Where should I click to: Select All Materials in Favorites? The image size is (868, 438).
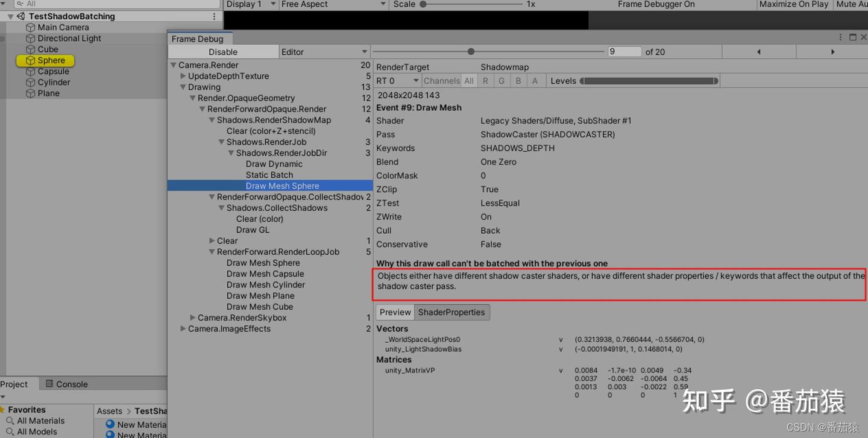pyautogui.click(x=41, y=421)
